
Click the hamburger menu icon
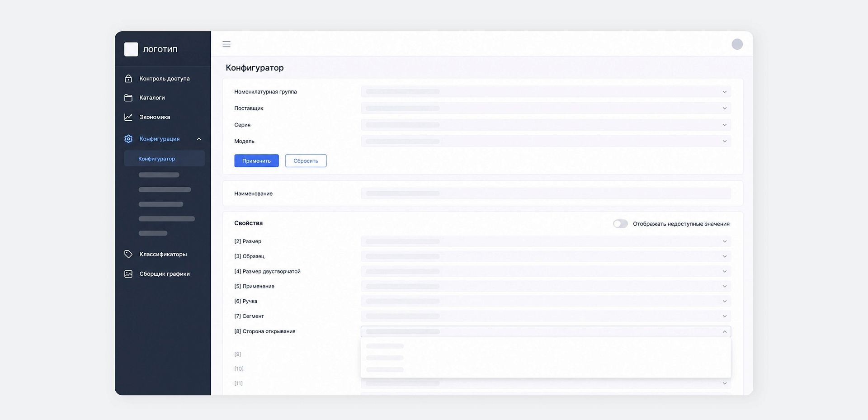point(226,44)
